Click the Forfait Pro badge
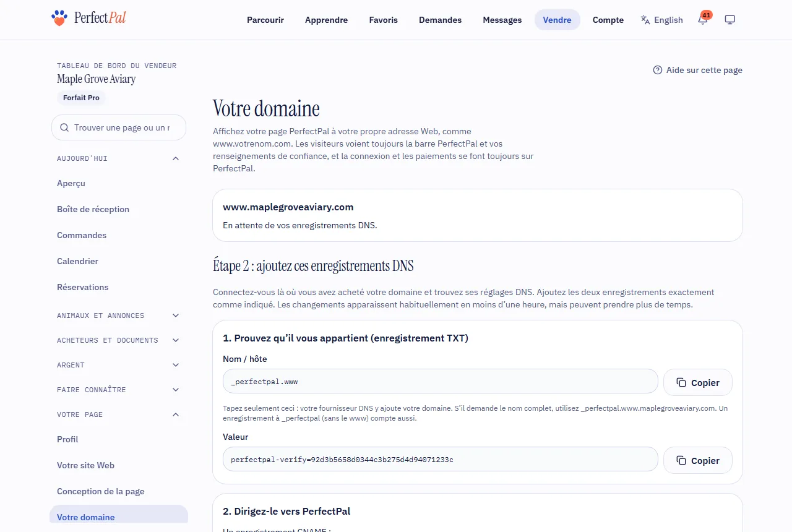 (x=81, y=98)
